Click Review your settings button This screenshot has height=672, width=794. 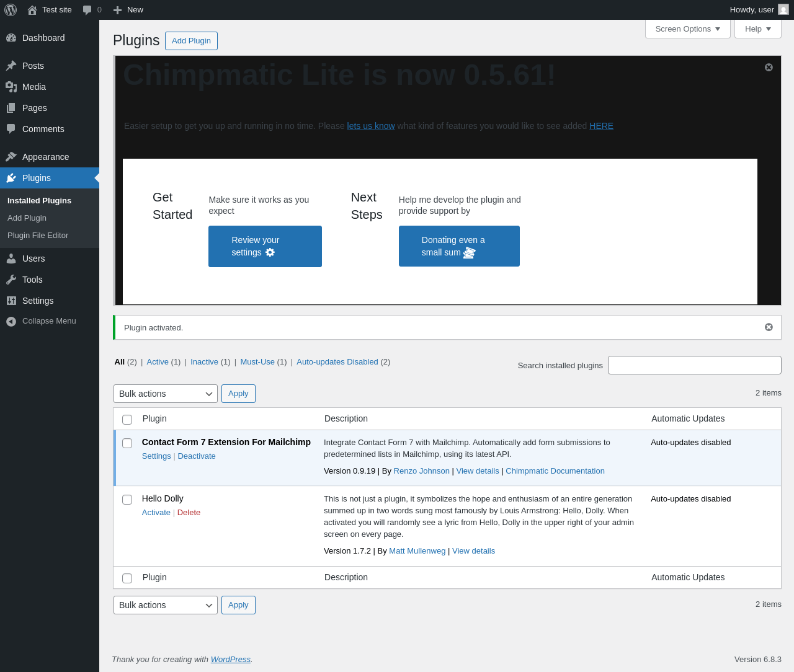[265, 246]
